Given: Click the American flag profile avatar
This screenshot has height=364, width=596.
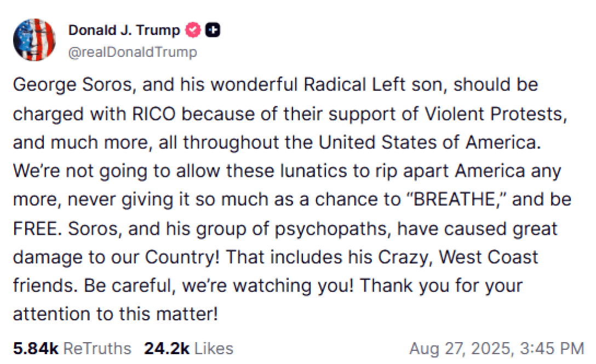Looking at the screenshot, I should pyautogui.click(x=34, y=39).
